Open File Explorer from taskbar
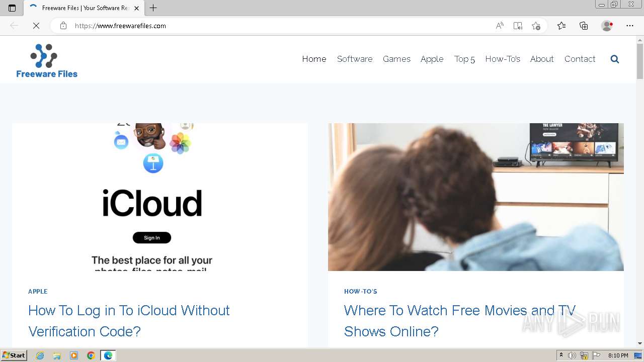 (x=57, y=355)
